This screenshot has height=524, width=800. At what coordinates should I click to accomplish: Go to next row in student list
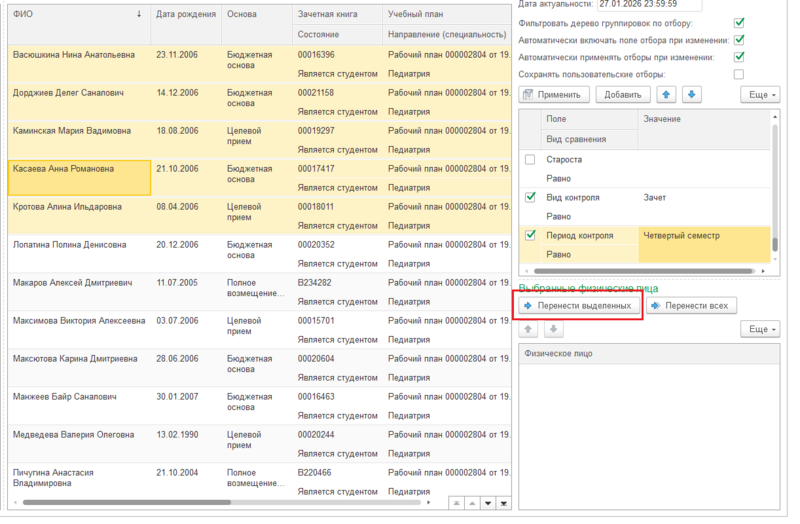tap(488, 503)
